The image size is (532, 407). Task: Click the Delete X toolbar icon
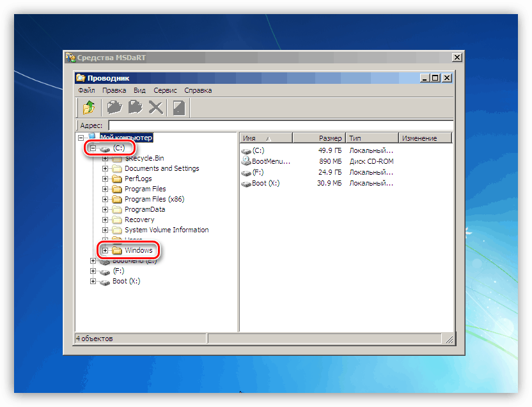coord(156,108)
